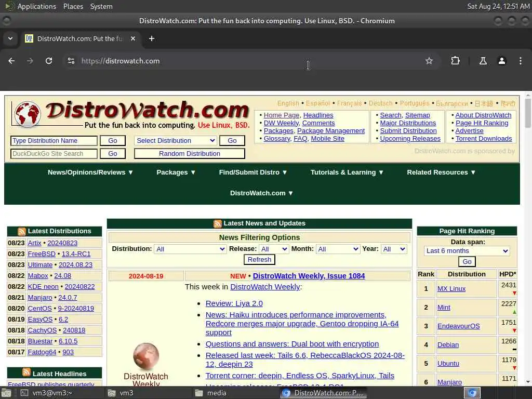Click the Chromium workspace icon in bottom panel
This screenshot has width=532, height=399.
pos(472,393)
